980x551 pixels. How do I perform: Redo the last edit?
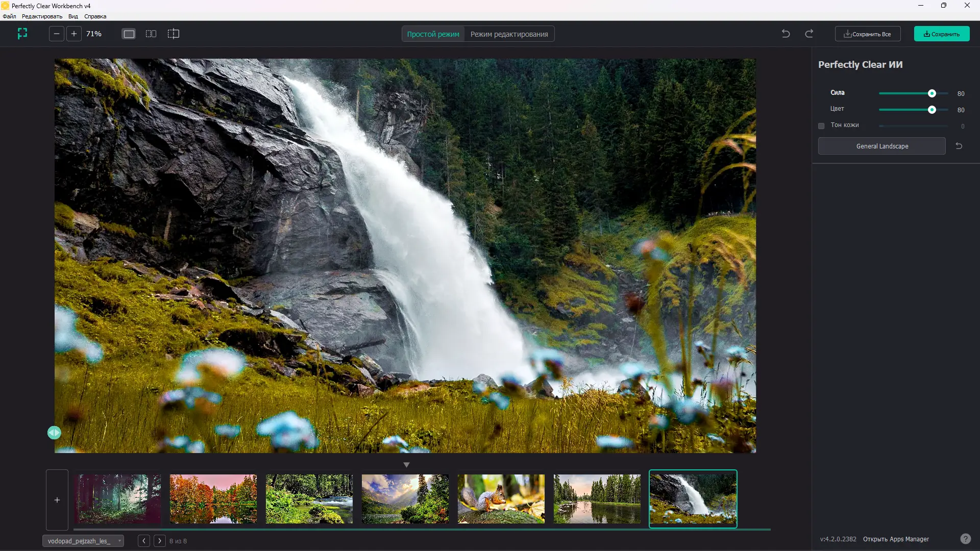tap(809, 34)
